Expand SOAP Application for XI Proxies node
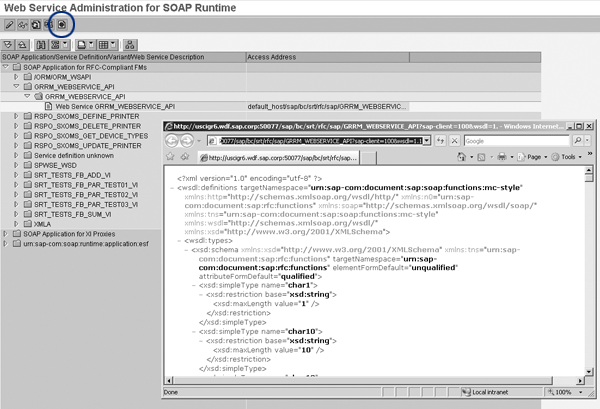The width and height of the screenshot is (600, 409). [x=7, y=232]
